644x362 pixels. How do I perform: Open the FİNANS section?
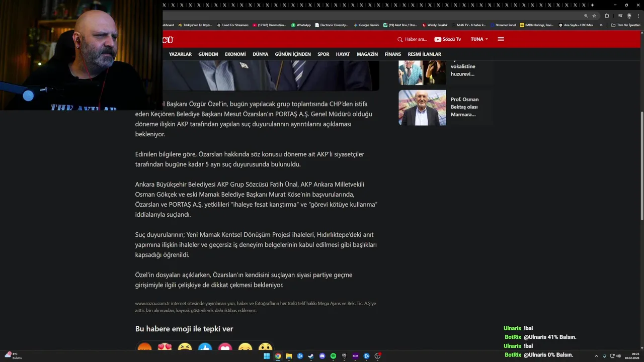click(393, 54)
